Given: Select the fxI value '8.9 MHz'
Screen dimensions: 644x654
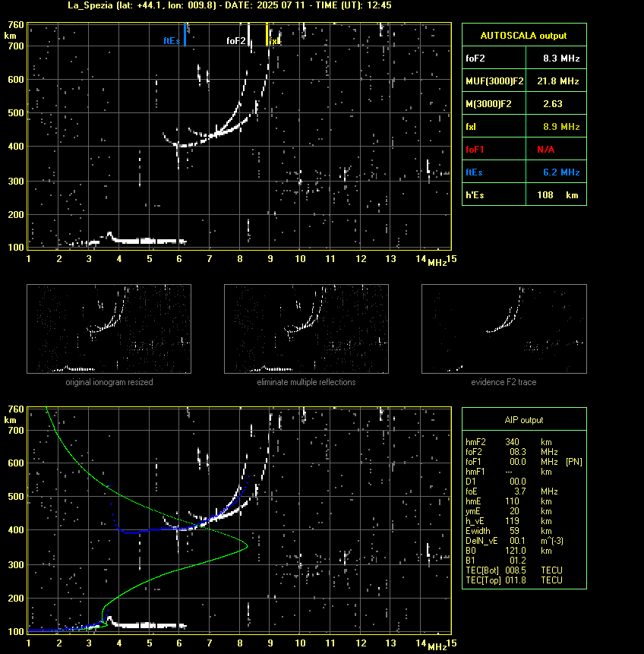Looking at the screenshot, I should click(x=561, y=126).
